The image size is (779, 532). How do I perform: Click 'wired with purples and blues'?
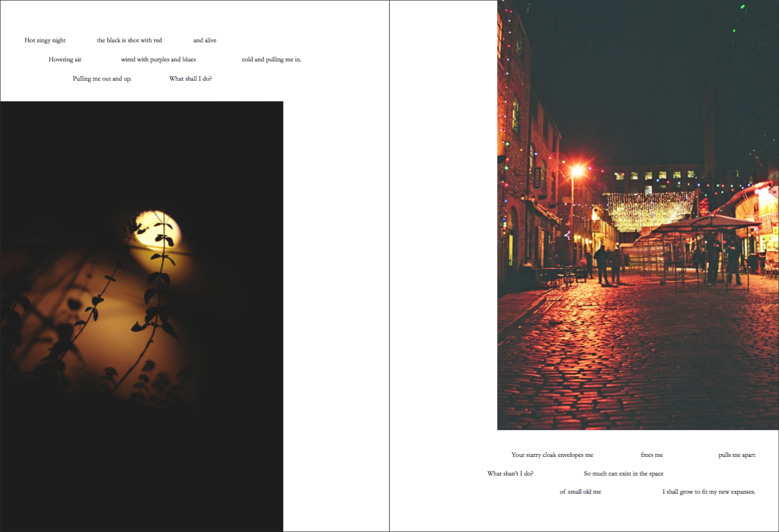(158, 60)
